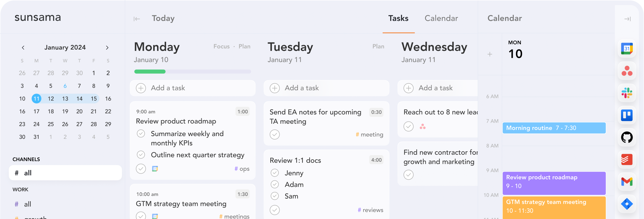Switch to the Tasks tab
Image resolution: width=644 pixels, height=219 pixels.
(x=398, y=18)
